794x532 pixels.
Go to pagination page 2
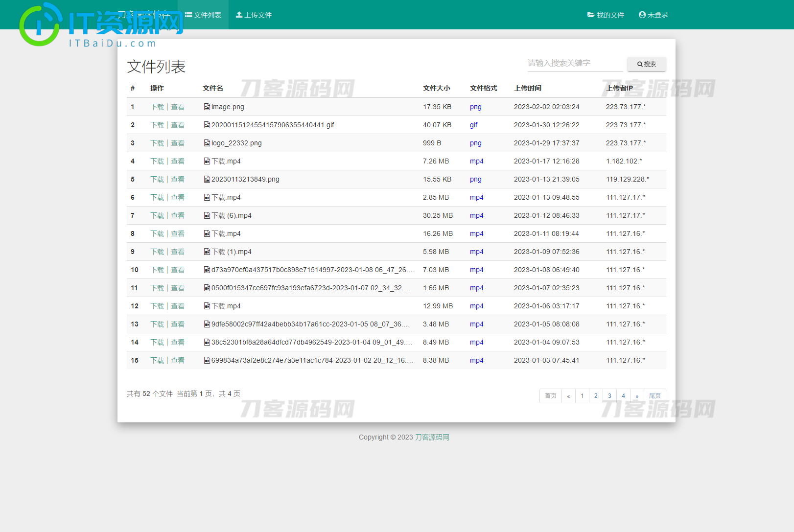(x=596, y=396)
